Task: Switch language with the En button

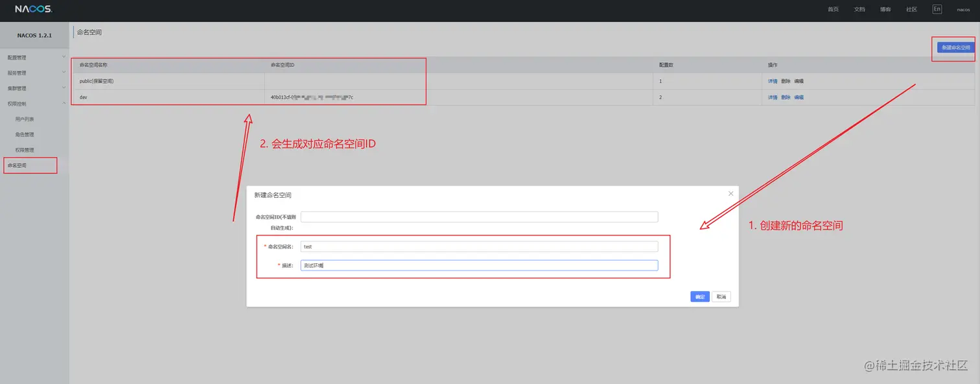Action: point(937,9)
